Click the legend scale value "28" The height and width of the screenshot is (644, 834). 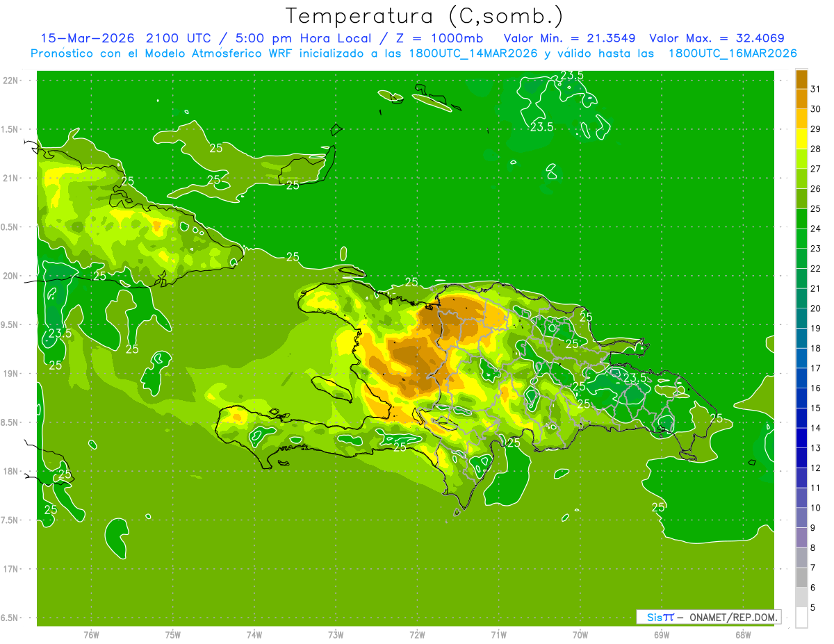click(x=816, y=149)
